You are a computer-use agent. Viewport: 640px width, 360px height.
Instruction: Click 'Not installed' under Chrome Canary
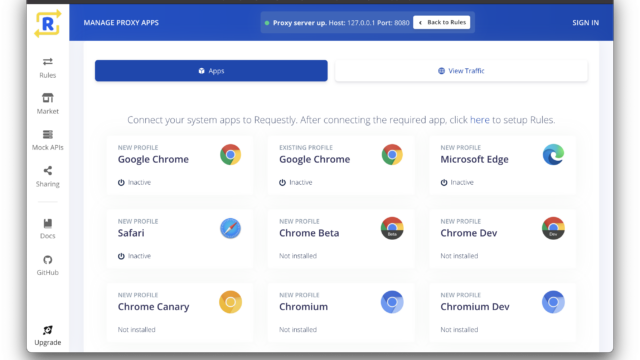pos(137,329)
